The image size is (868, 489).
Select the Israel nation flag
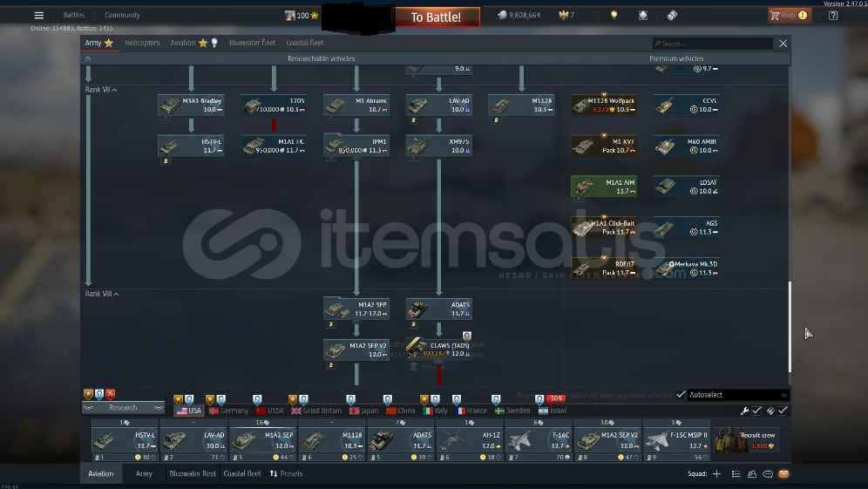(553, 411)
